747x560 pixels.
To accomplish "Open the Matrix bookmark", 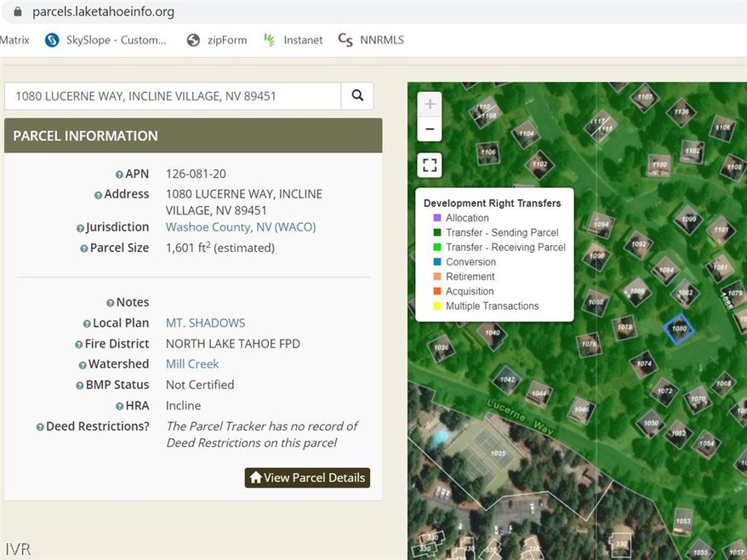I will (x=14, y=40).
